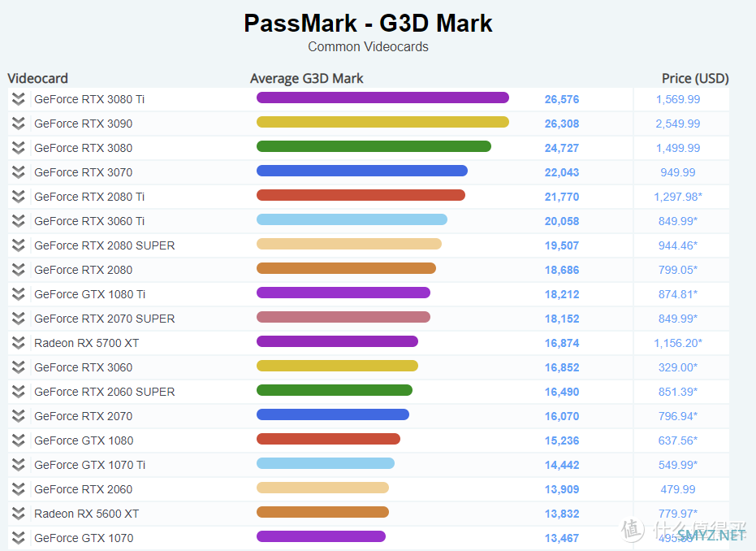Image resolution: width=756 pixels, height=551 pixels.
Task: Expand the GeForce RTX 3070 row chevron
Action: [19, 172]
